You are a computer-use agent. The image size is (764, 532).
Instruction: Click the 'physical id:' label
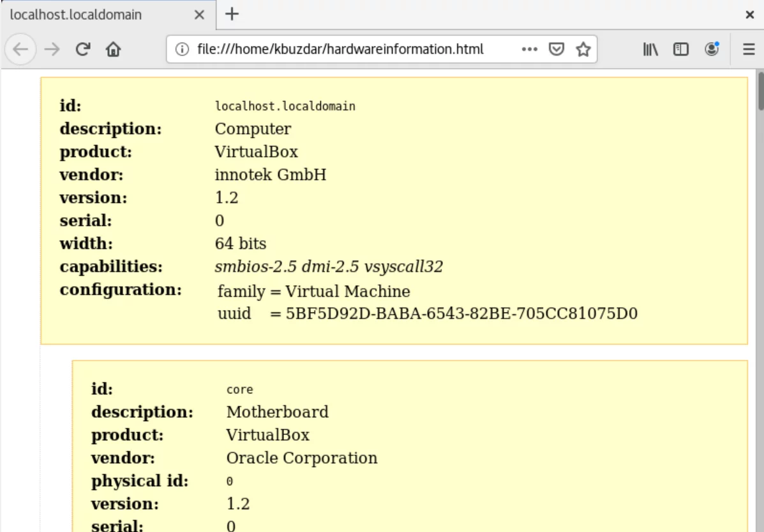point(140,481)
